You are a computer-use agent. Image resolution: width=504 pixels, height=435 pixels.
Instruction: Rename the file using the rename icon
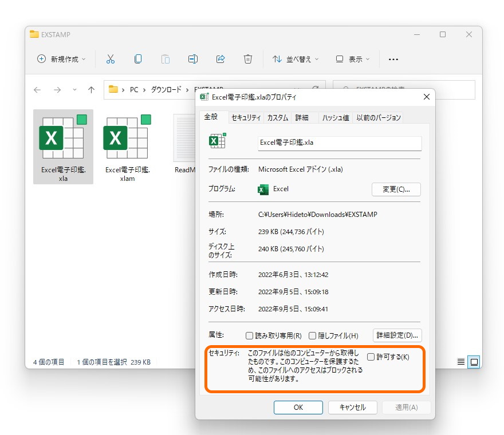(x=192, y=59)
